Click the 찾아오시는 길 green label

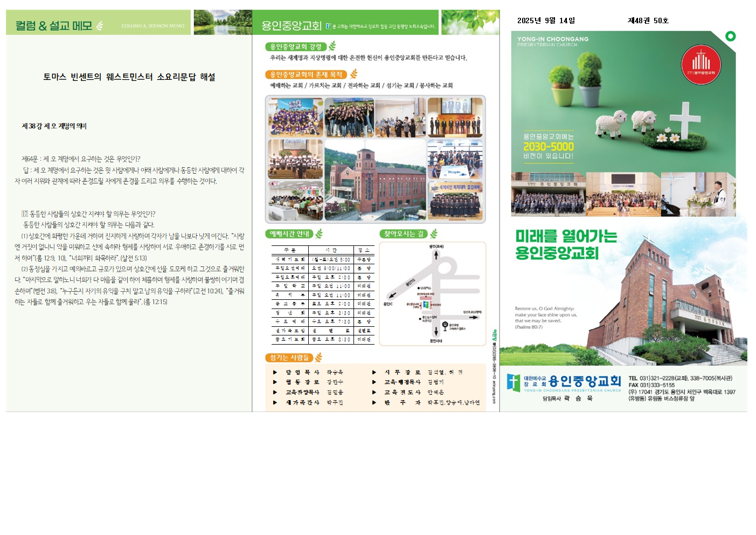pos(404,234)
